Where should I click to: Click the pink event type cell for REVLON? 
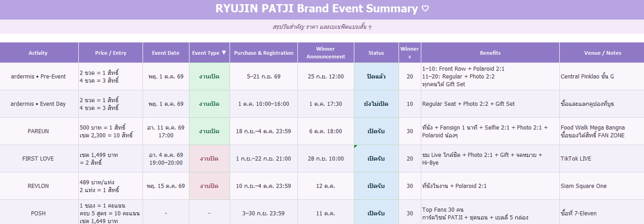point(209,186)
